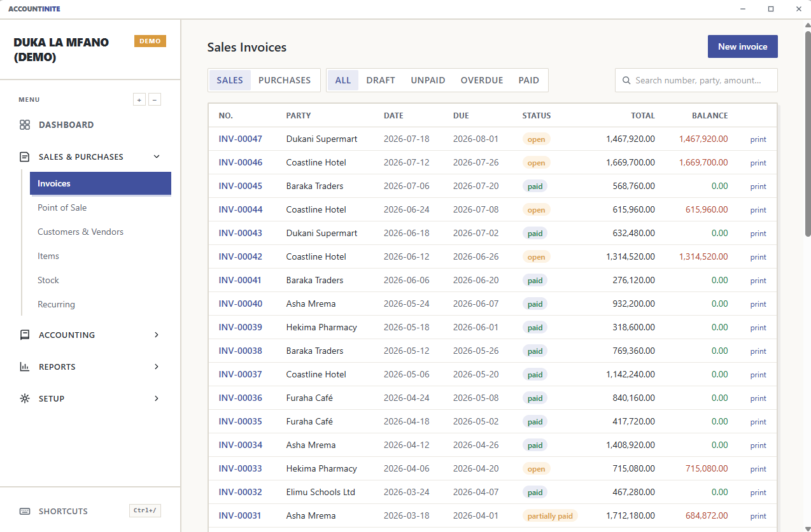Filter invoices by Overdue
The width and height of the screenshot is (811, 532).
482,80
